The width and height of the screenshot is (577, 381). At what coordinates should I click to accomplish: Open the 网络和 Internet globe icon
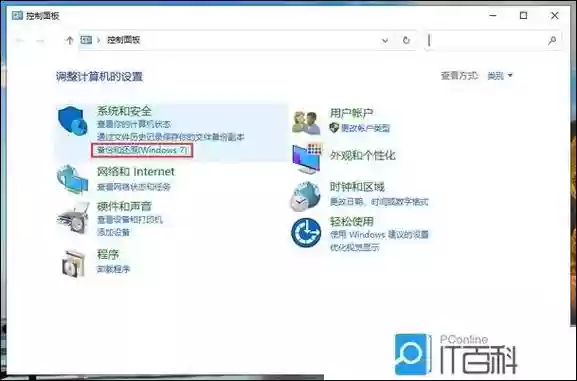tap(72, 179)
